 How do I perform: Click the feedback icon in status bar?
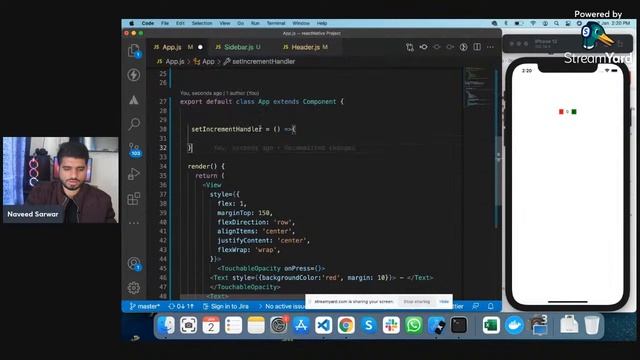tap(476, 306)
